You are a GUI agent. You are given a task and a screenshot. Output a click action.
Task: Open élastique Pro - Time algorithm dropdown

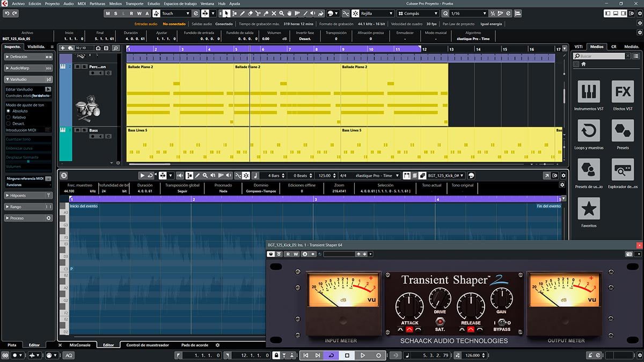point(377,175)
